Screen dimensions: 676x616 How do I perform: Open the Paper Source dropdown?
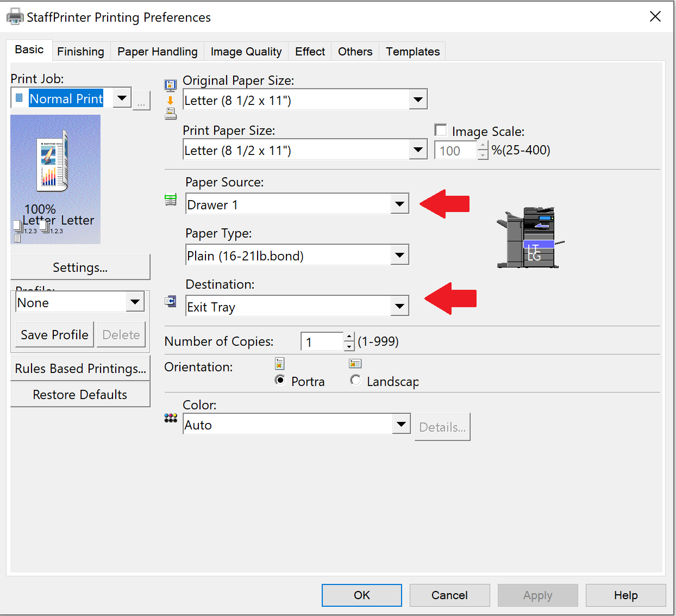(399, 204)
